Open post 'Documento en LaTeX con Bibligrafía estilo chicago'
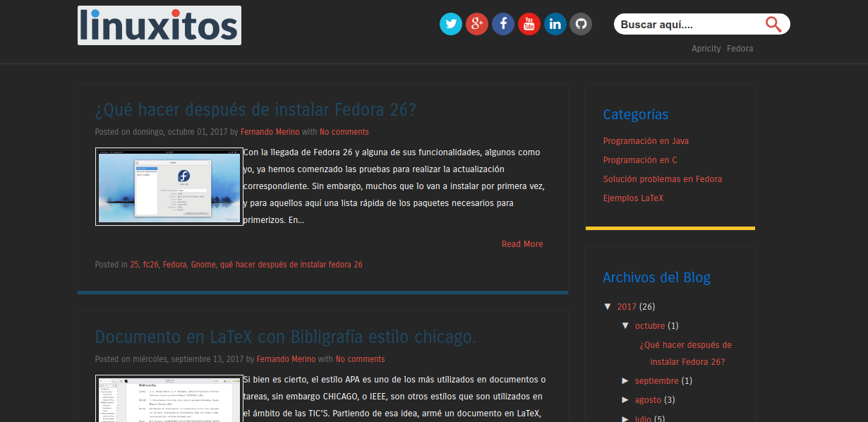Image resolution: width=868 pixels, height=422 pixels. (286, 337)
